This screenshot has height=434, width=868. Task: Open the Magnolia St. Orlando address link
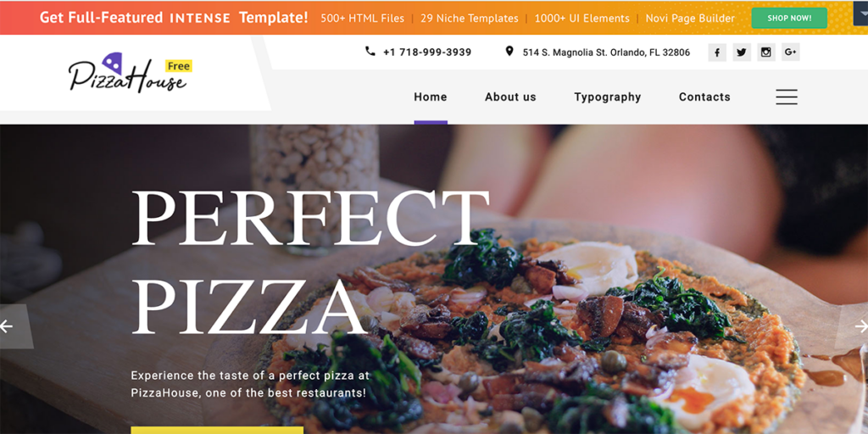pyautogui.click(x=606, y=53)
